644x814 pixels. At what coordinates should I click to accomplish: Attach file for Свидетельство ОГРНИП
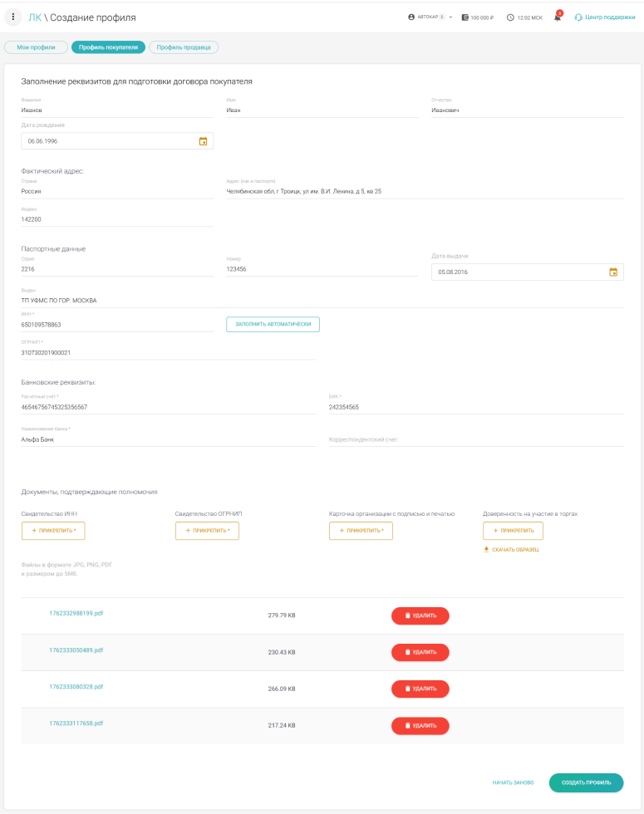click(x=207, y=530)
